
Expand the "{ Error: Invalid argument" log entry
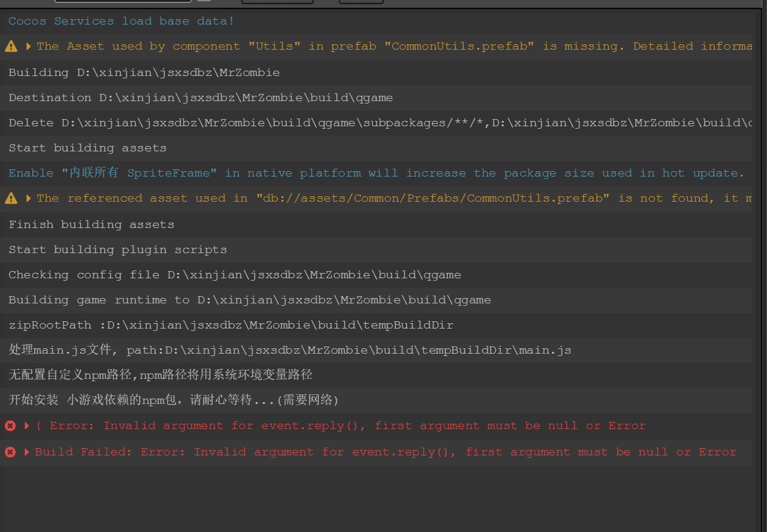coord(27,425)
